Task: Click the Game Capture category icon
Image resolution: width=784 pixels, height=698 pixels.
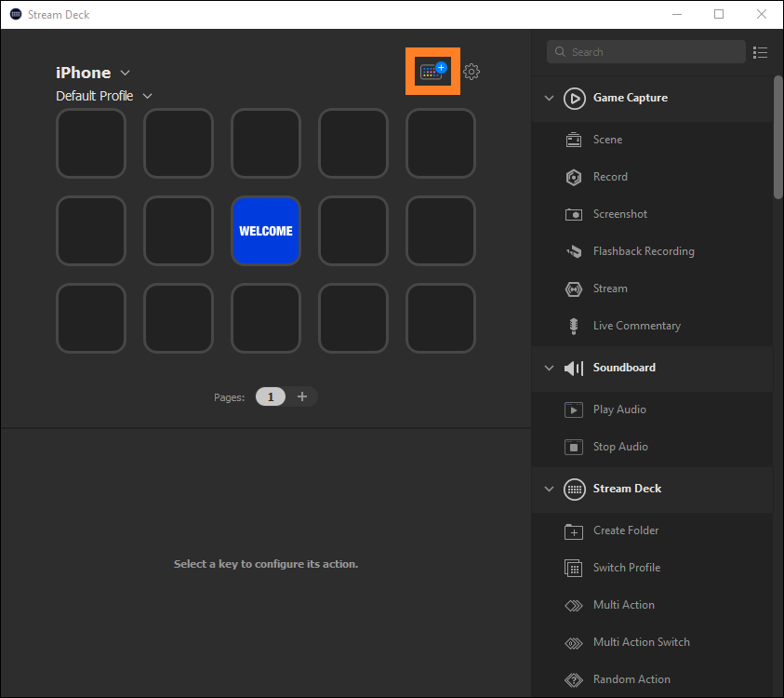Action: [575, 98]
